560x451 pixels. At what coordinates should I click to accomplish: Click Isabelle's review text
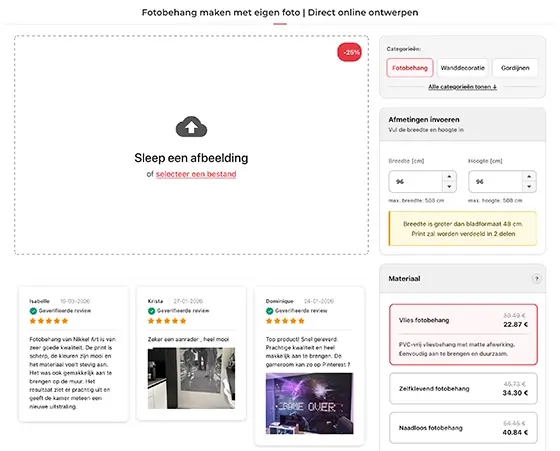pyautogui.click(x=73, y=373)
